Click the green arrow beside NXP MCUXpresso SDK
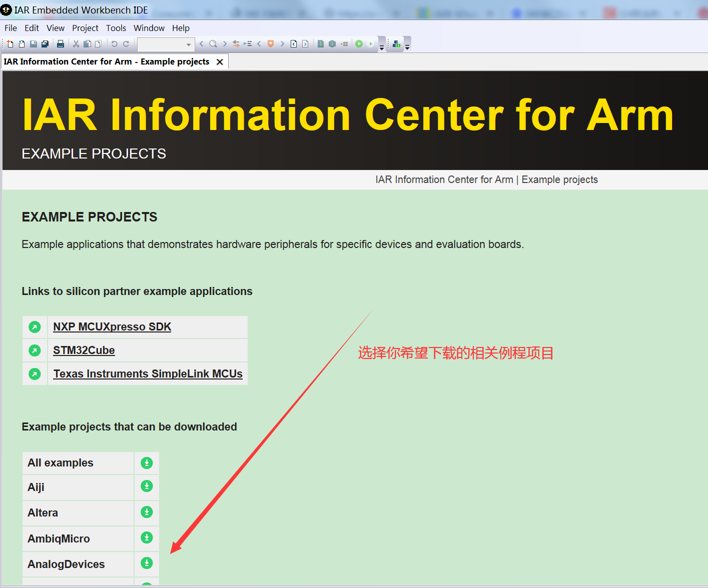The height and width of the screenshot is (588, 708). [x=34, y=326]
